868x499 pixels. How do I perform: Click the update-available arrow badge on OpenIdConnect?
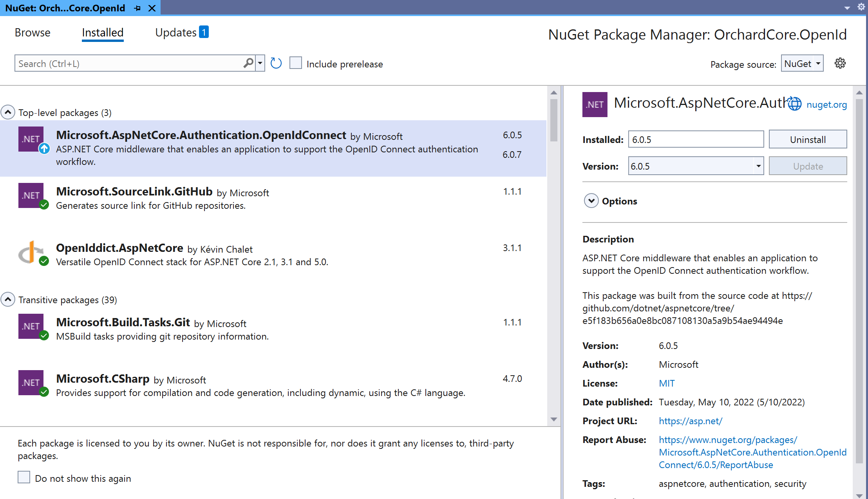[44, 148]
